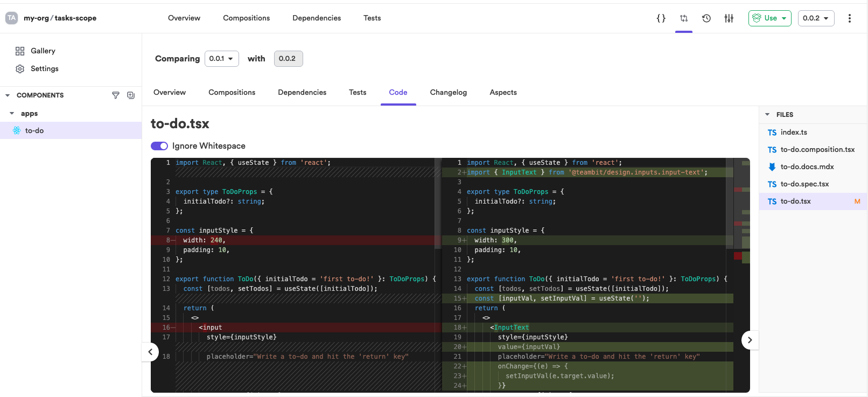Image resolution: width=868 pixels, height=397 pixels.
Task: Open the 0.0.2 version selector dropdown
Action: click(x=816, y=18)
